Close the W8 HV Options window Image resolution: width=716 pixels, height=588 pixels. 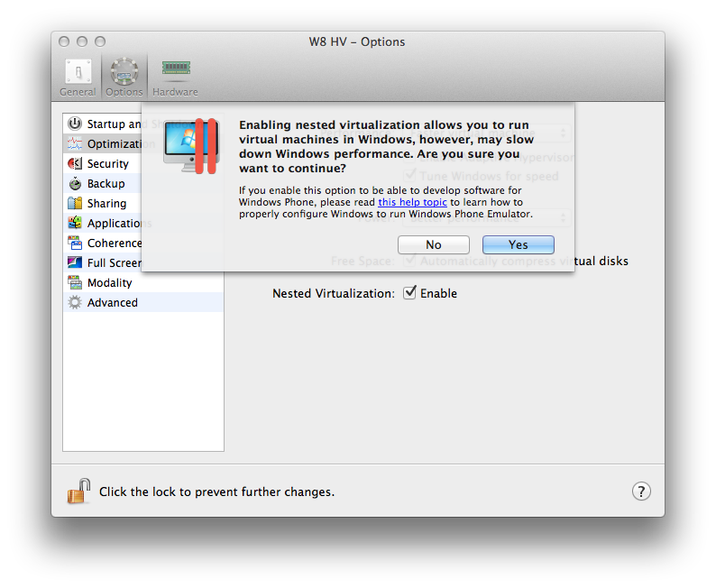64,42
